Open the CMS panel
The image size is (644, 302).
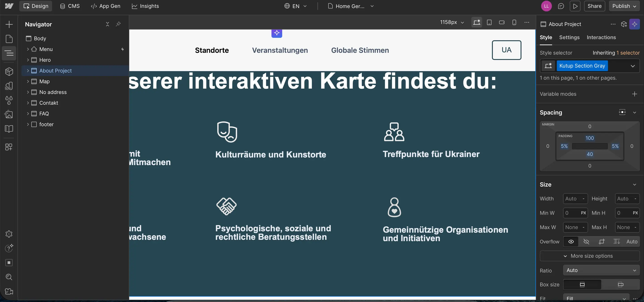coord(70,6)
